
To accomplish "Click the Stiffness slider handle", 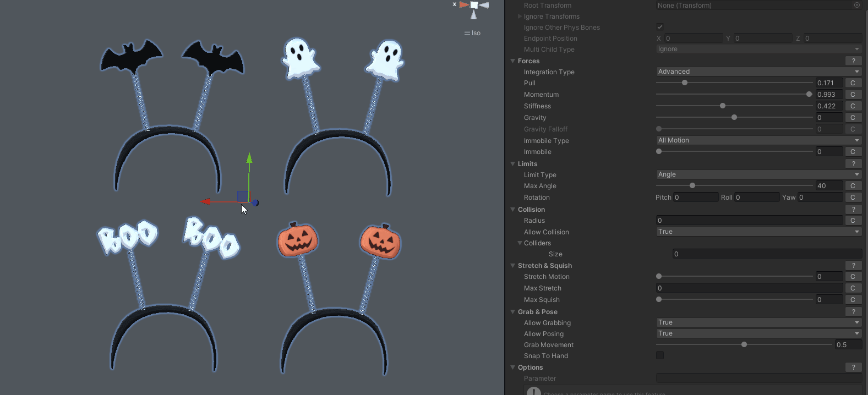I will (723, 106).
